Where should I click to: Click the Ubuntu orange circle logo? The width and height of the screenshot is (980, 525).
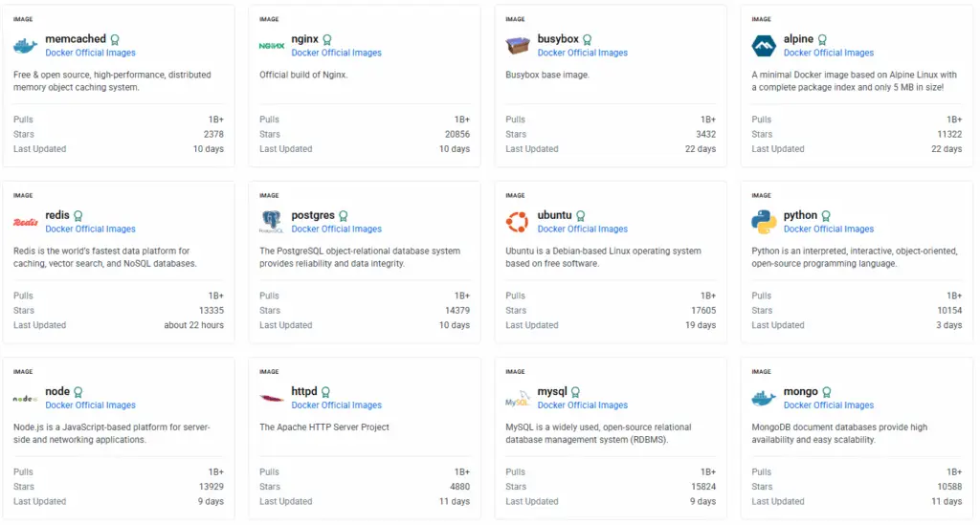[x=518, y=222]
